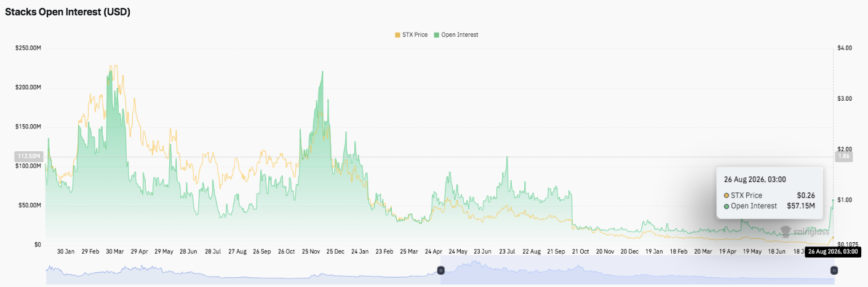Image resolution: width=868 pixels, height=287 pixels.
Task: Click the $50.00M y-axis label
Action: [x=29, y=205]
